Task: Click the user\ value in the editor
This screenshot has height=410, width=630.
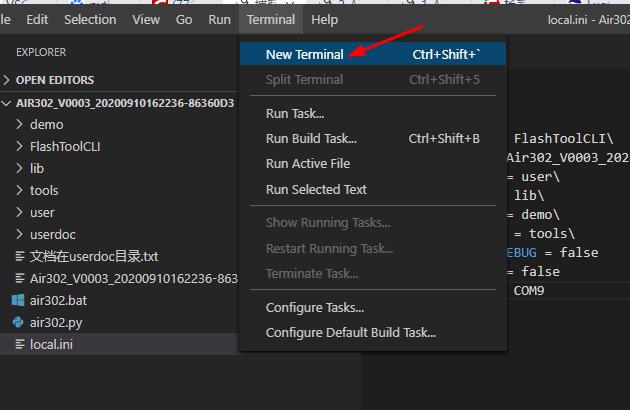Action: click(x=540, y=177)
